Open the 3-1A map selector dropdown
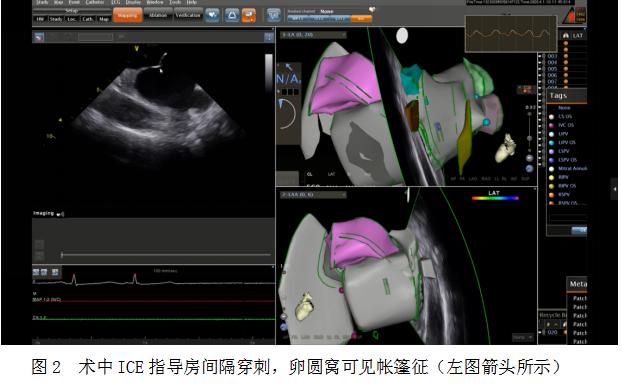 [314, 35]
